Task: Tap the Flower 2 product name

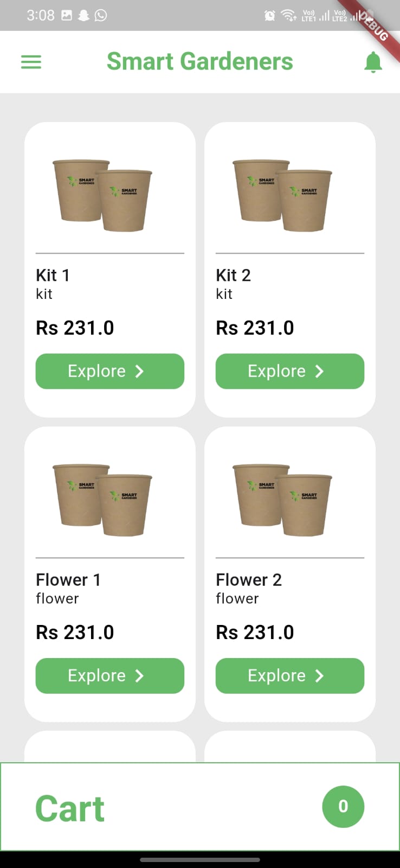Action: click(249, 580)
